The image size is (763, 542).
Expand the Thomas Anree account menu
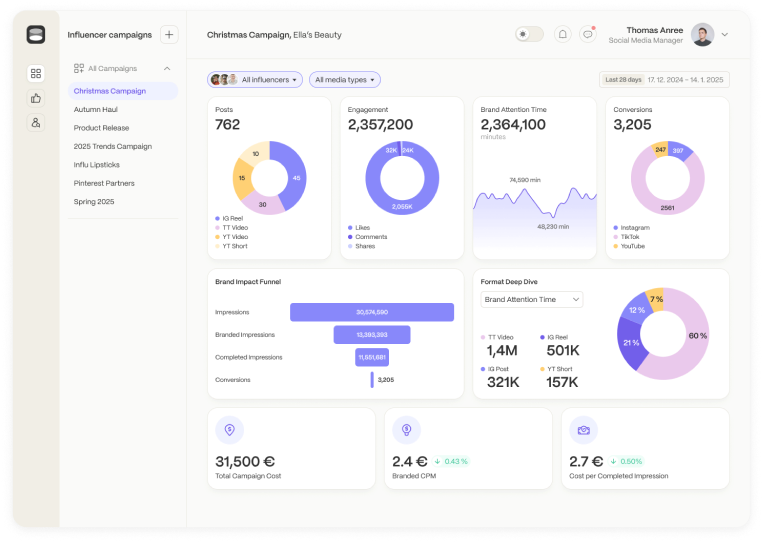tap(725, 35)
